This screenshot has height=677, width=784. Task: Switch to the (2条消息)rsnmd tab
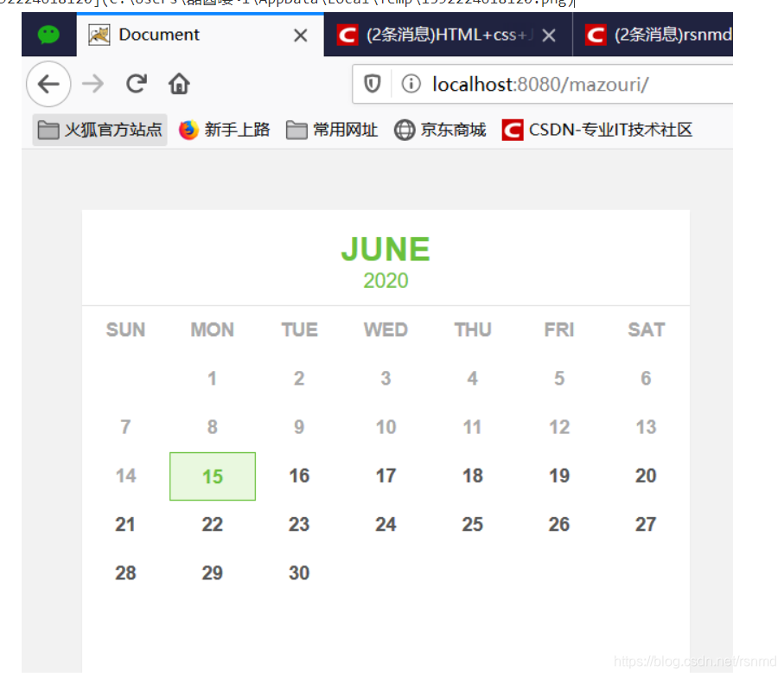tap(653, 35)
